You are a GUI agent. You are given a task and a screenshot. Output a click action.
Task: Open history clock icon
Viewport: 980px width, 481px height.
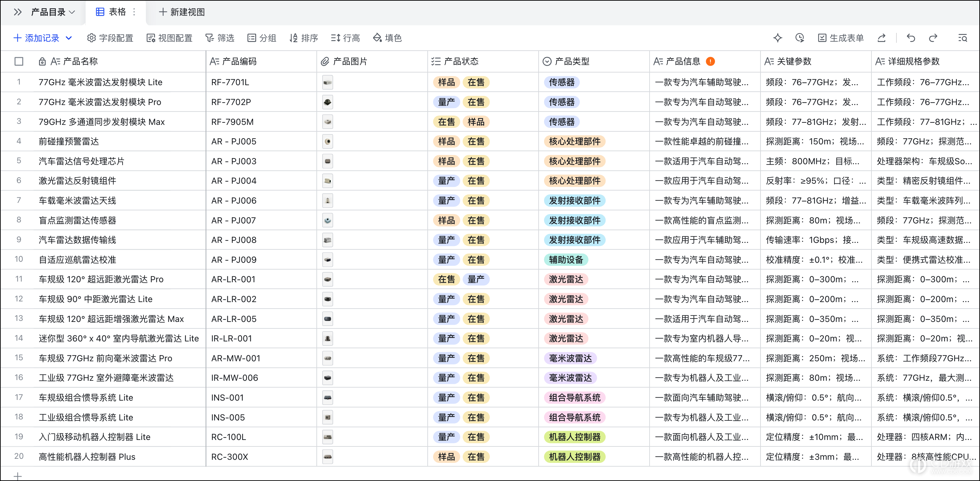click(x=800, y=38)
